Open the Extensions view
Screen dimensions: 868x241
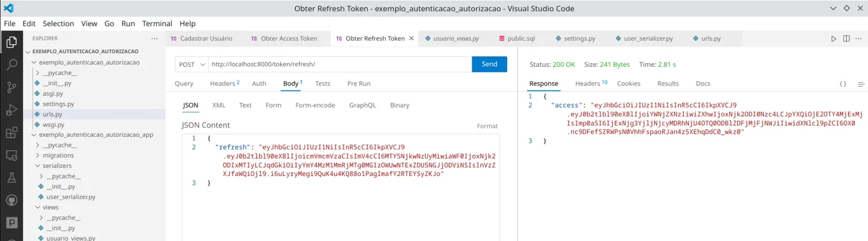11,133
